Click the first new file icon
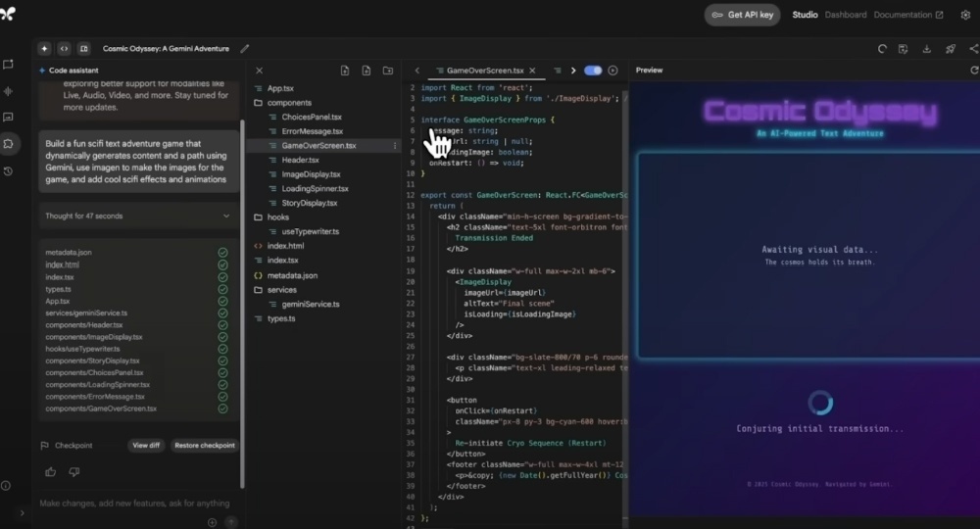The width and height of the screenshot is (980, 529). [344, 71]
